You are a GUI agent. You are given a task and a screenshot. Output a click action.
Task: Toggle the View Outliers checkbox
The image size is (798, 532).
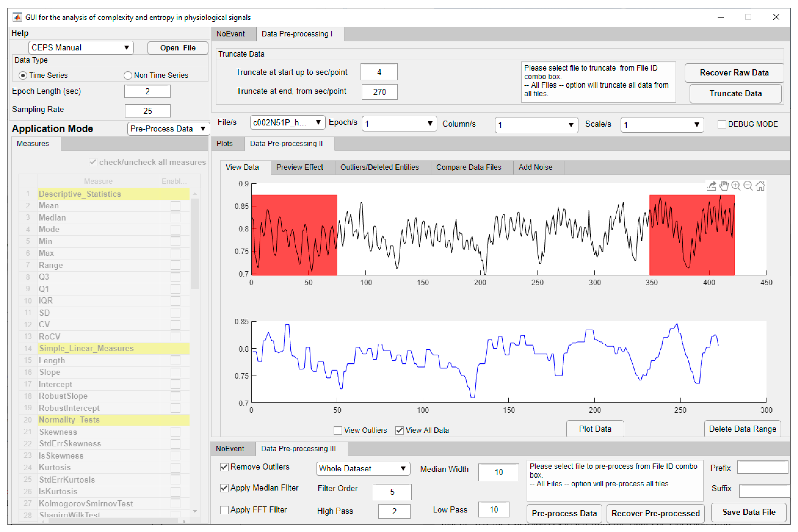coord(338,430)
